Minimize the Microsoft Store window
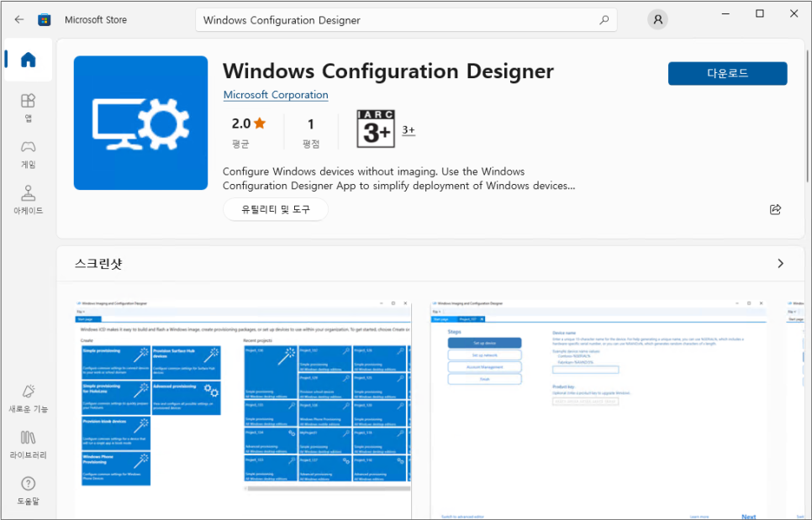 (725, 13)
